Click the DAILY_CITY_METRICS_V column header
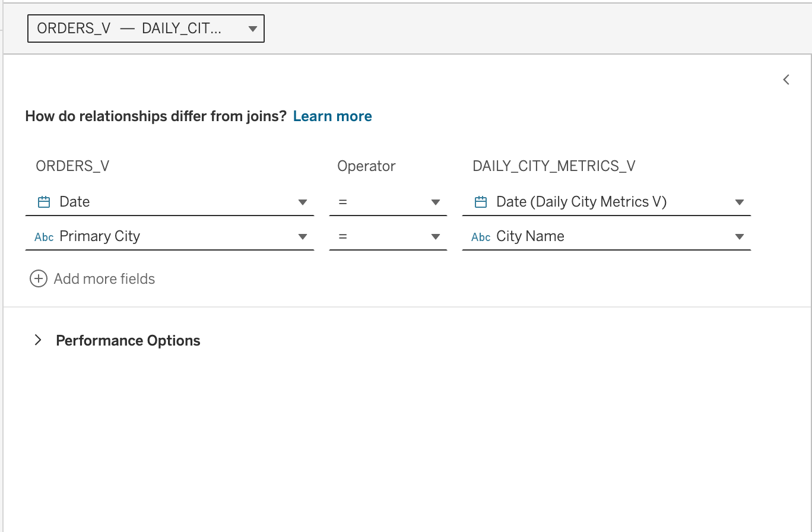This screenshot has height=532, width=812. [554, 166]
